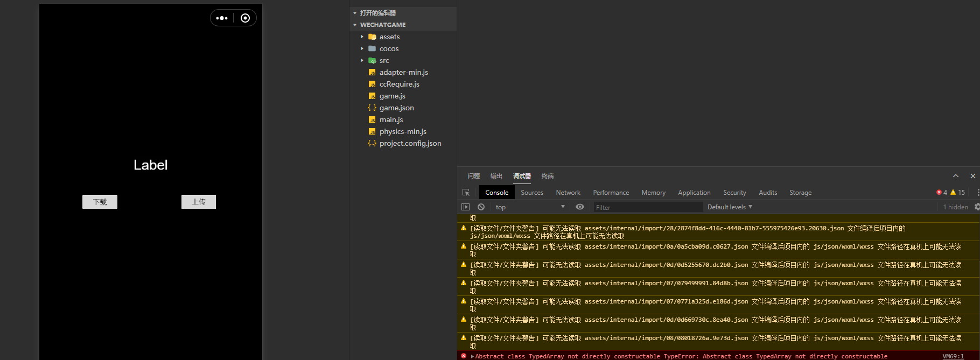Focus the console Filter input
This screenshot has height=360, width=980.
click(648, 207)
